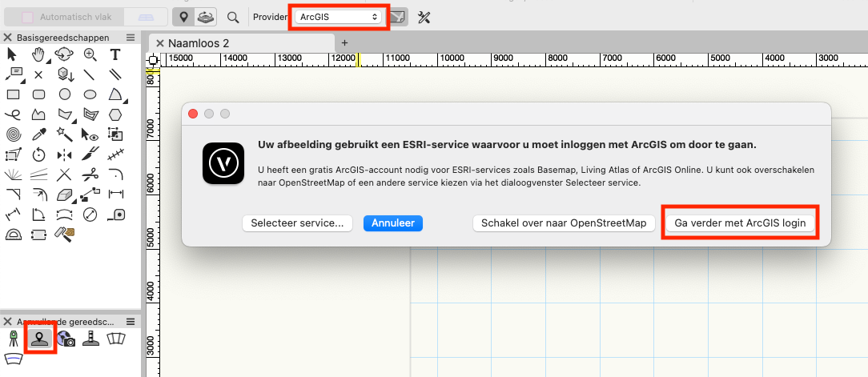
Task: Close the Aanvullende gereedschappen palette
Action: point(8,321)
